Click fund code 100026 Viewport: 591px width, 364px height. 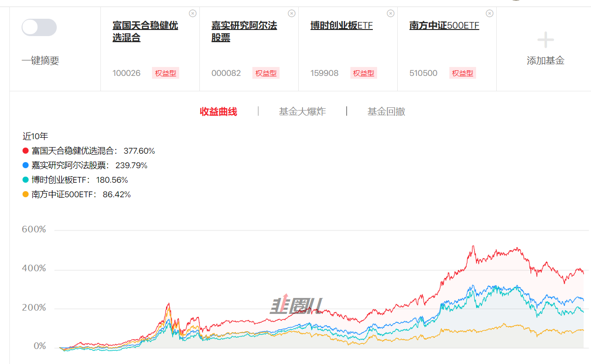pos(127,73)
